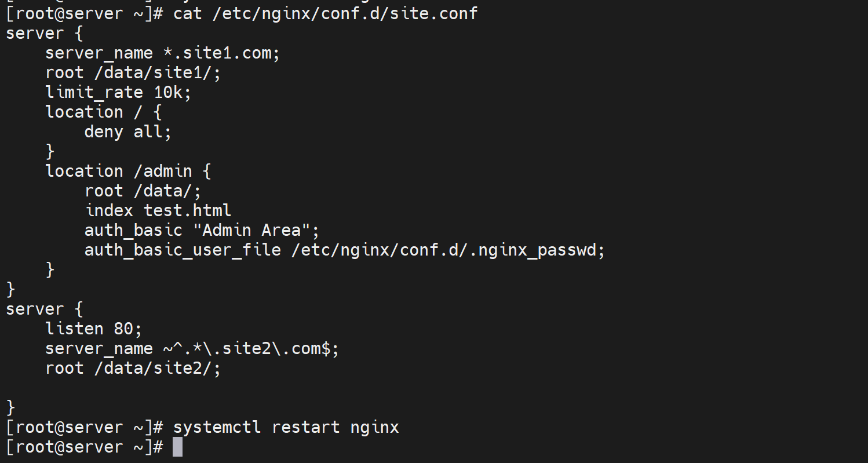Click the last "[root@server ~]#" prompt text
The image size is (868, 463).
(x=84, y=447)
